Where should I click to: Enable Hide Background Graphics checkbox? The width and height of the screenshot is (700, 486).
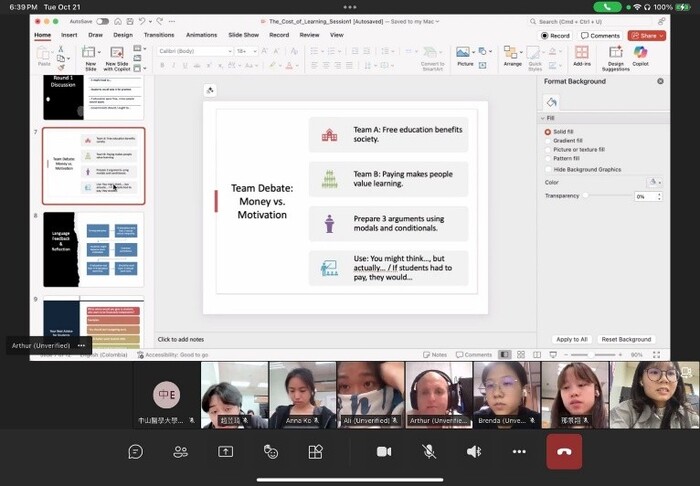(x=548, y=170)
